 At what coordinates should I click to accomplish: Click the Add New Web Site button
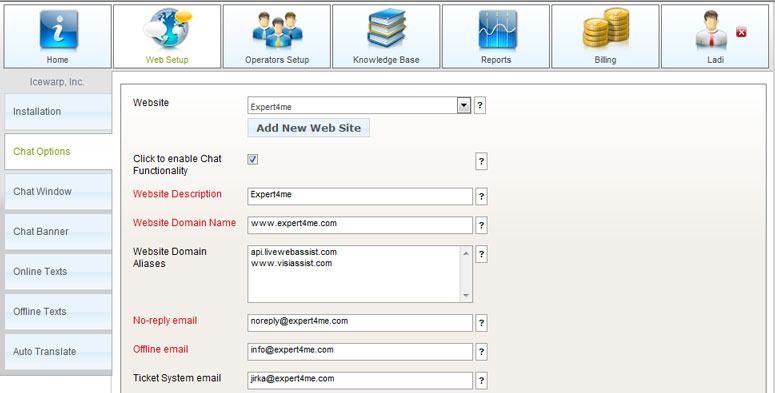tap(308, 128)
